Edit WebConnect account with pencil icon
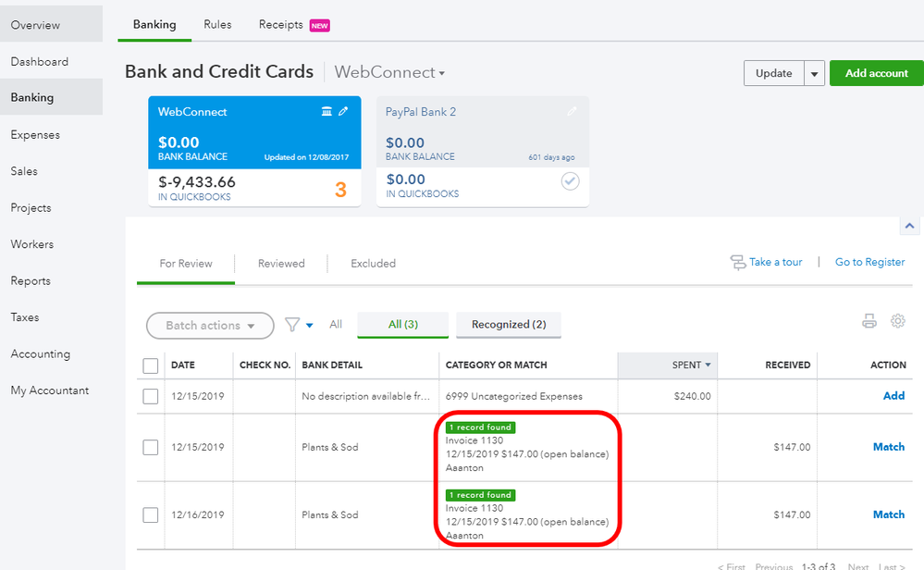The height and width of the screenshot is (570, 924). pos(343,111)
